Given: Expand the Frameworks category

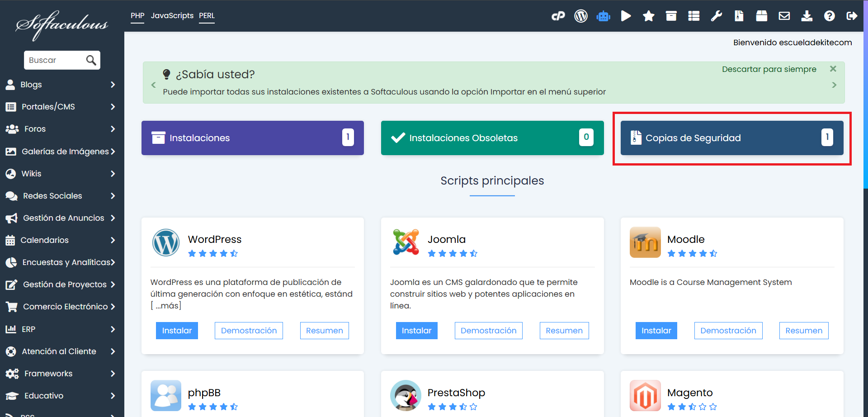Looking at the screenshot, I should (x=62, y=374).
